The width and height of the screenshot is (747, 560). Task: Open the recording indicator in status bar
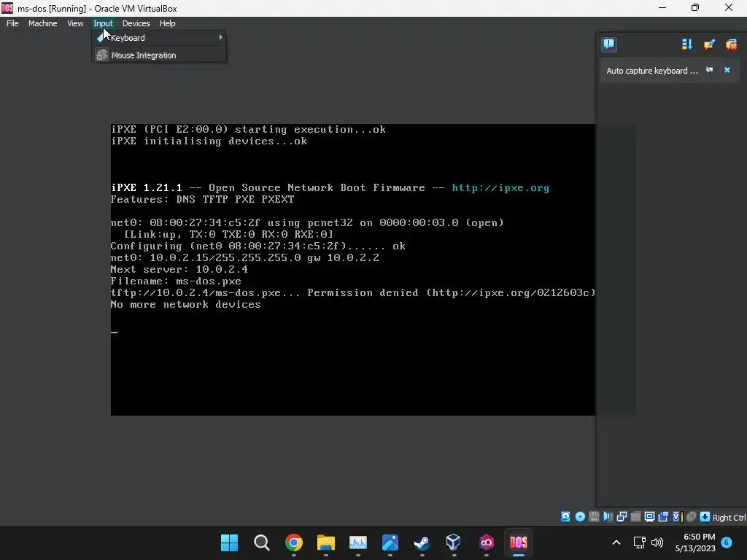tap(663, 517)
